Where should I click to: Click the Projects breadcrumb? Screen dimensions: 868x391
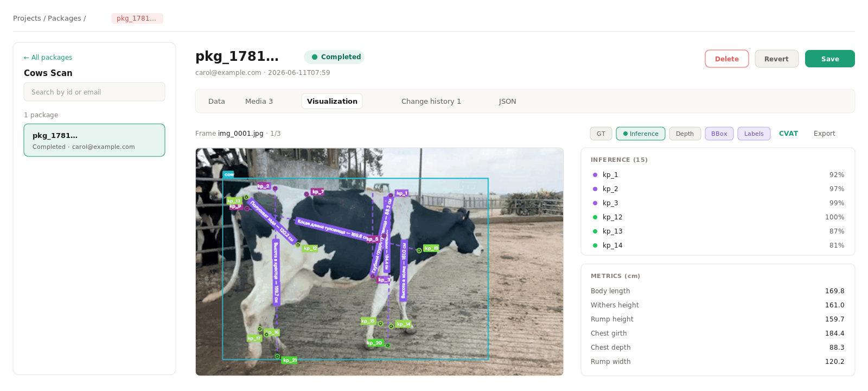[x=27, y=18]
